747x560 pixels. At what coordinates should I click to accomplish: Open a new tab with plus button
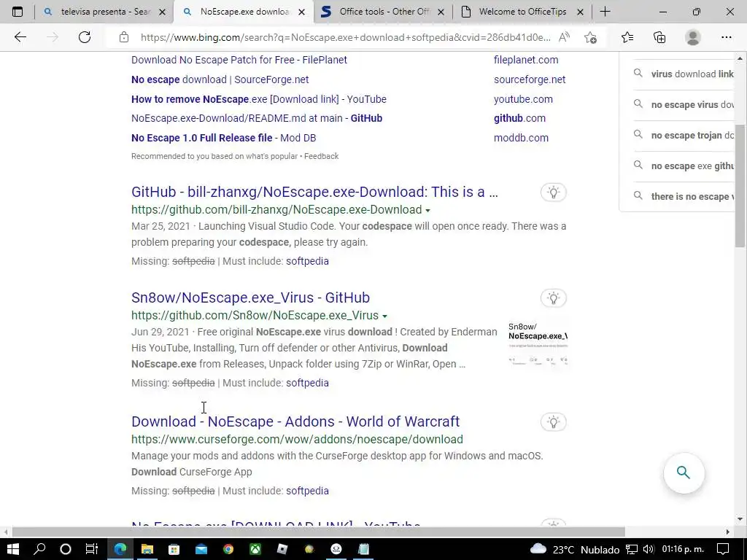(605, 12)
